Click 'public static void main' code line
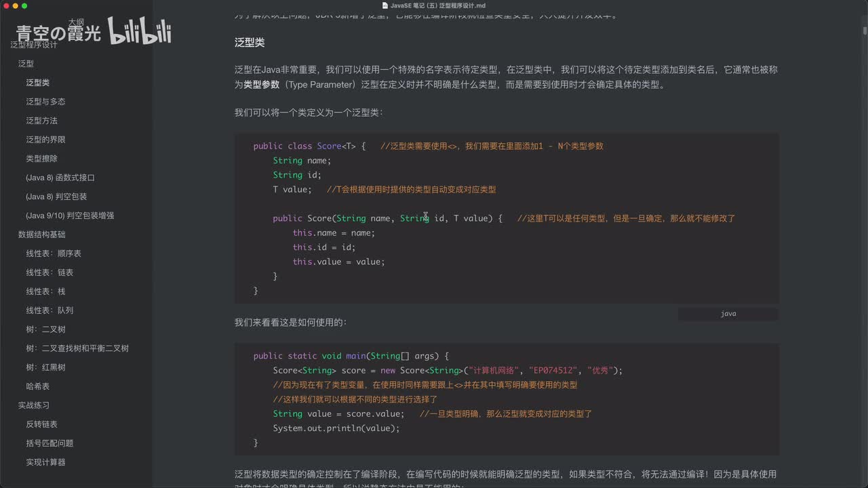This screenshot has height=488, width=868. (x=351, y=356)
